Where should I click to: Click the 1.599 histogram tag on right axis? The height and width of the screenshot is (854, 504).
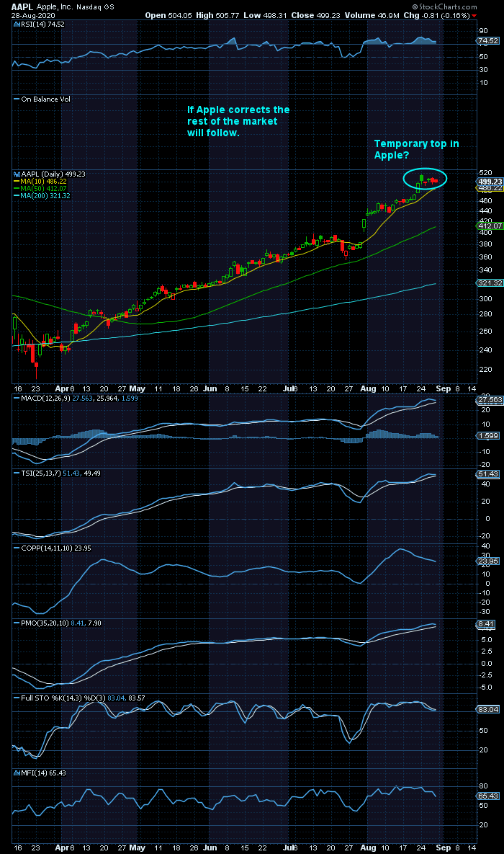489,436
